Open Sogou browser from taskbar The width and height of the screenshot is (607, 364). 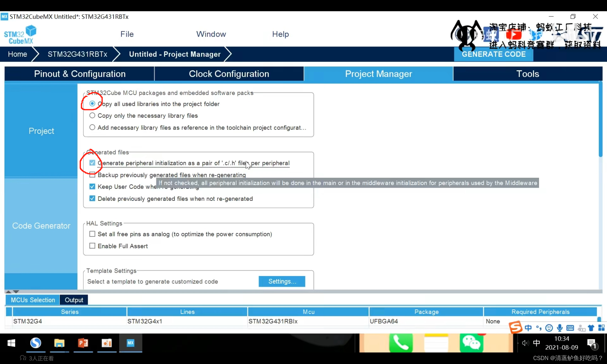tap(36, 343)
